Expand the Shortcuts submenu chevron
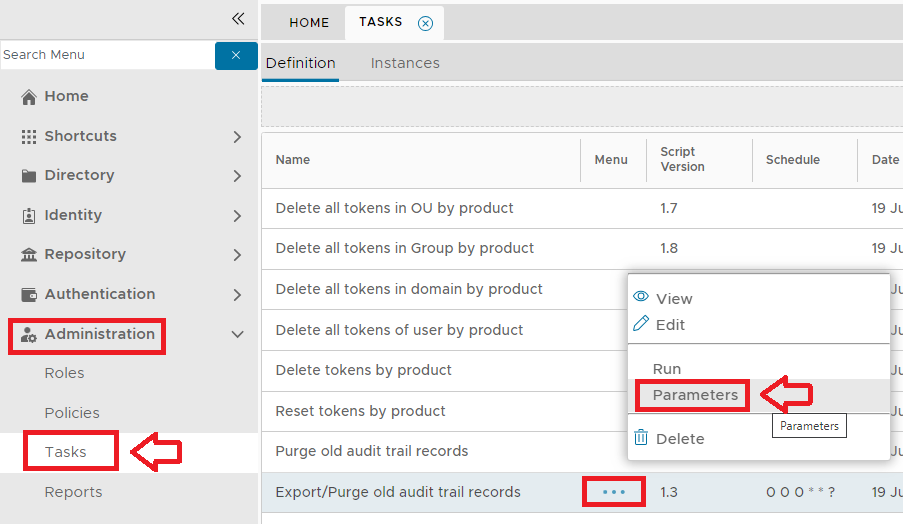The image size is (903, 524). [x=237, y=136]
